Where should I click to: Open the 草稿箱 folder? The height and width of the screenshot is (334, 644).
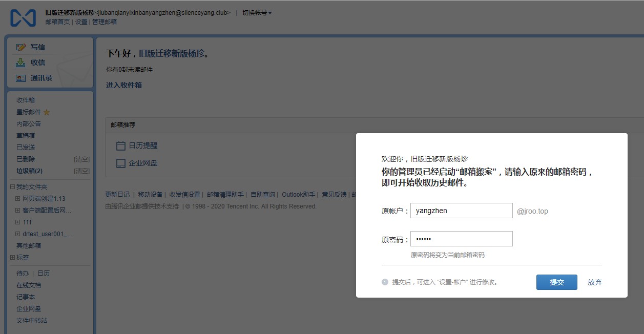[26, 136]
